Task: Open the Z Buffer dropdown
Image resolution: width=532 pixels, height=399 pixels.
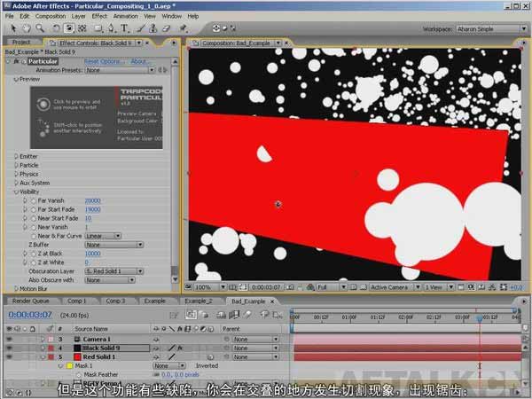Action: (114, 245)
